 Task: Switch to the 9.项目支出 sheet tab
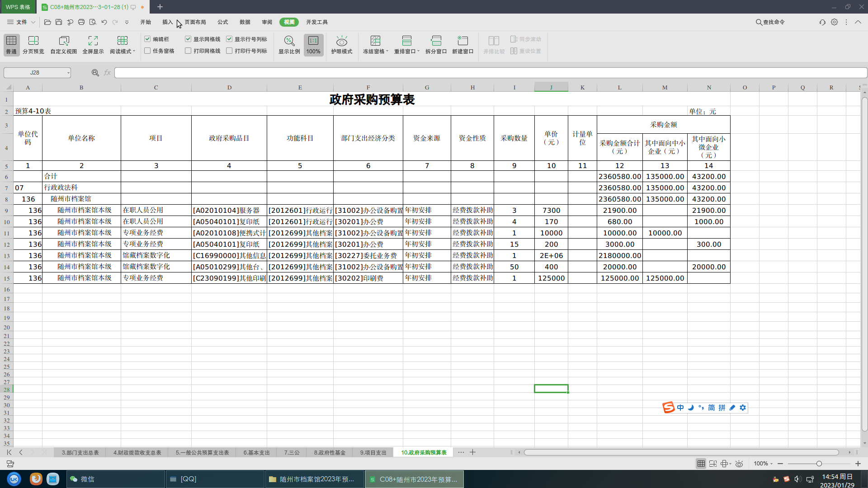[373, 452]
